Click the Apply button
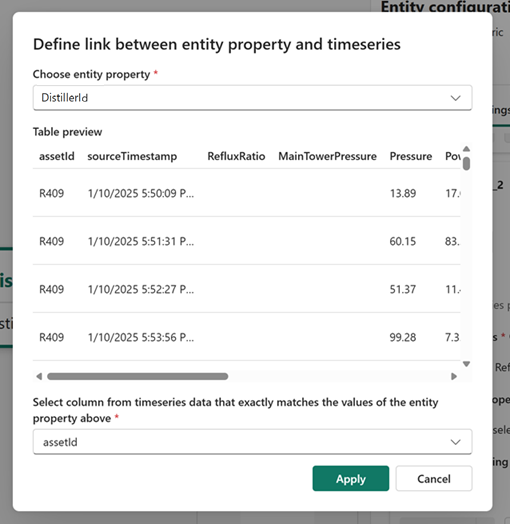Image resolution: width=510 pixels, height=524 pixels. [351, 479]
